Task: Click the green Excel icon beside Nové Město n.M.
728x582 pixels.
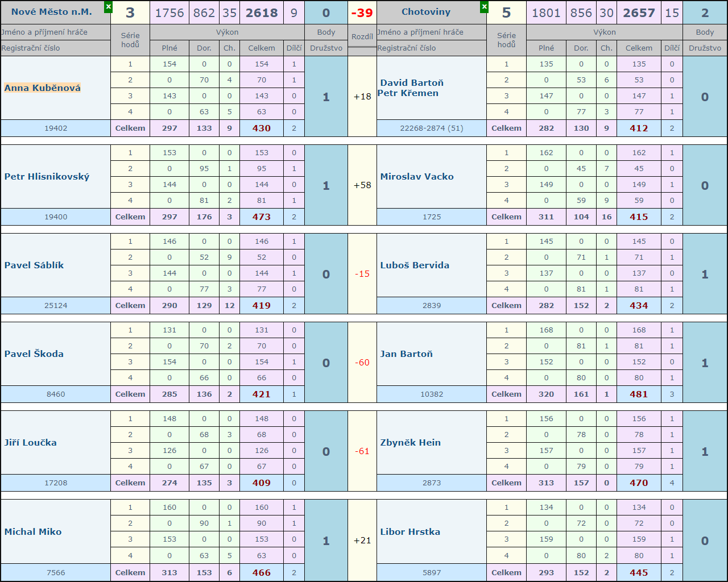Action: tap(108, 7)
